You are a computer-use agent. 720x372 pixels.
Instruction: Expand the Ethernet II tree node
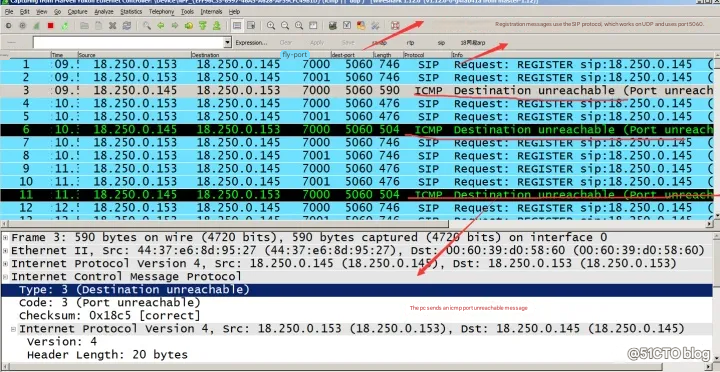[x=6, y=250]
